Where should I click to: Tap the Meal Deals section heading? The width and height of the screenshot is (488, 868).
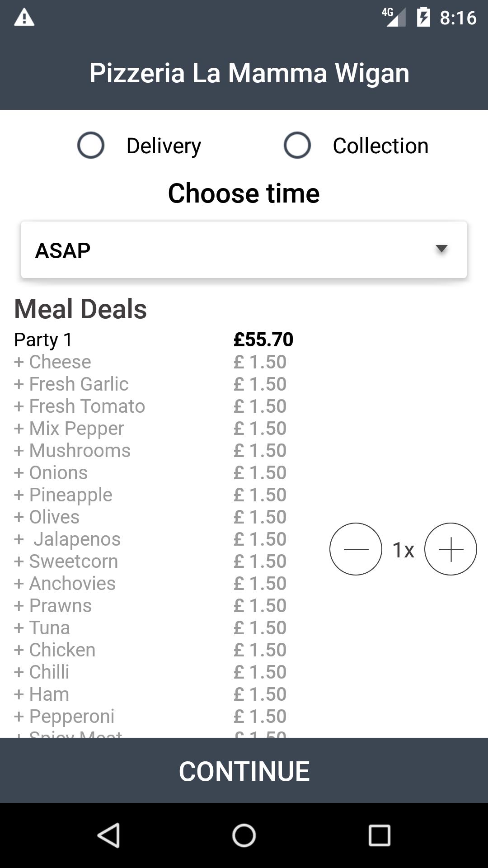point(80,309)
